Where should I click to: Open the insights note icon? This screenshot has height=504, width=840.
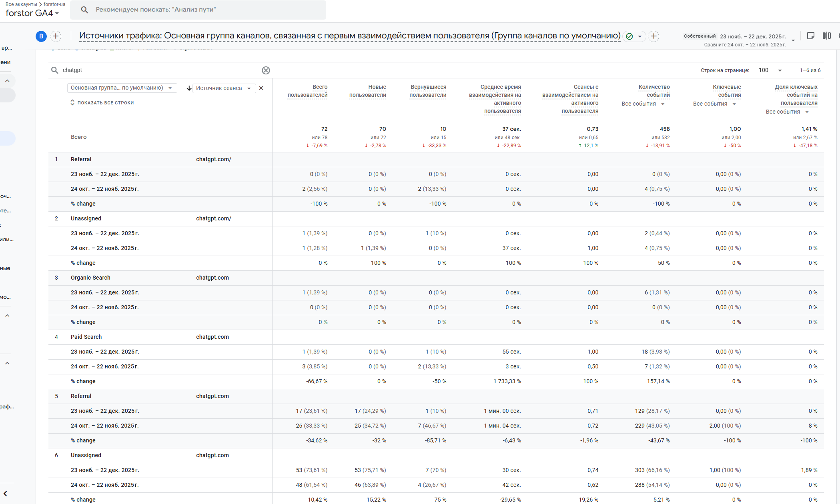[x=810, y=36]
